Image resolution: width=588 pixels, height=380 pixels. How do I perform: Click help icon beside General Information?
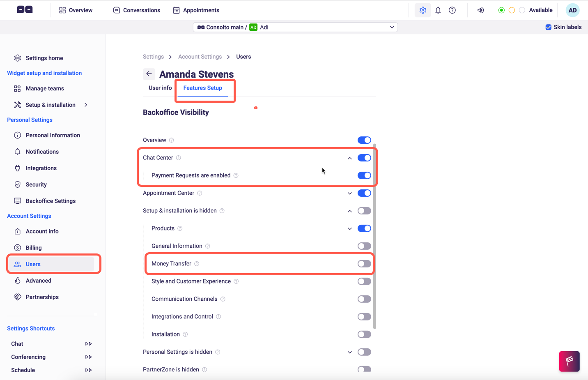208,246
